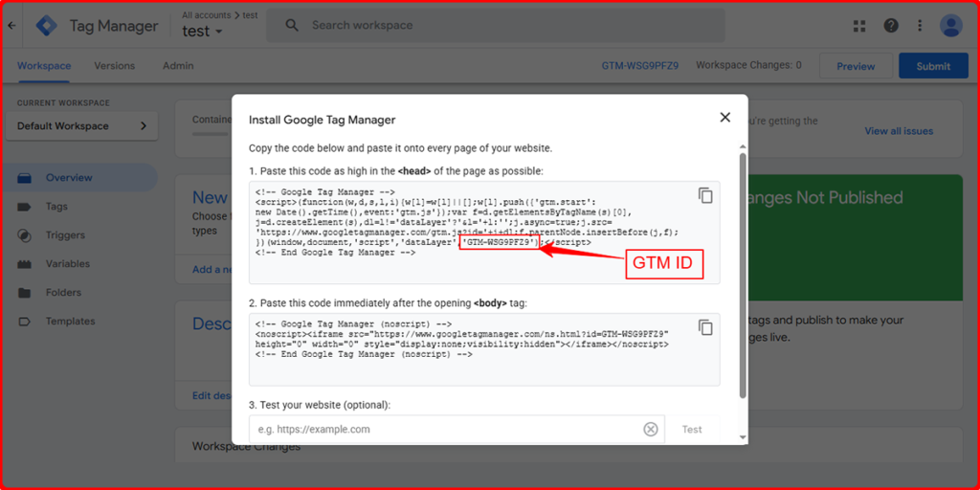Open Triggers in the sidebar

[65, 235]
